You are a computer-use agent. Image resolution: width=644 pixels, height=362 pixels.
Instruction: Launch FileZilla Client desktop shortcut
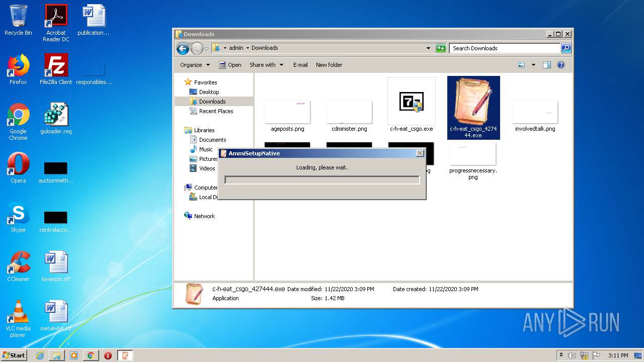56,69
